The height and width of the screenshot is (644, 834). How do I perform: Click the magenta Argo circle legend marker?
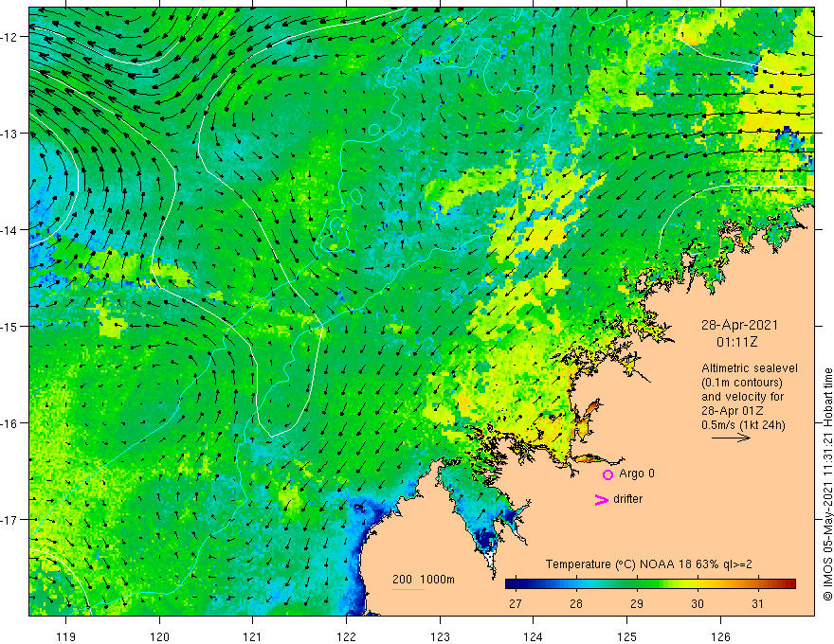607,474
